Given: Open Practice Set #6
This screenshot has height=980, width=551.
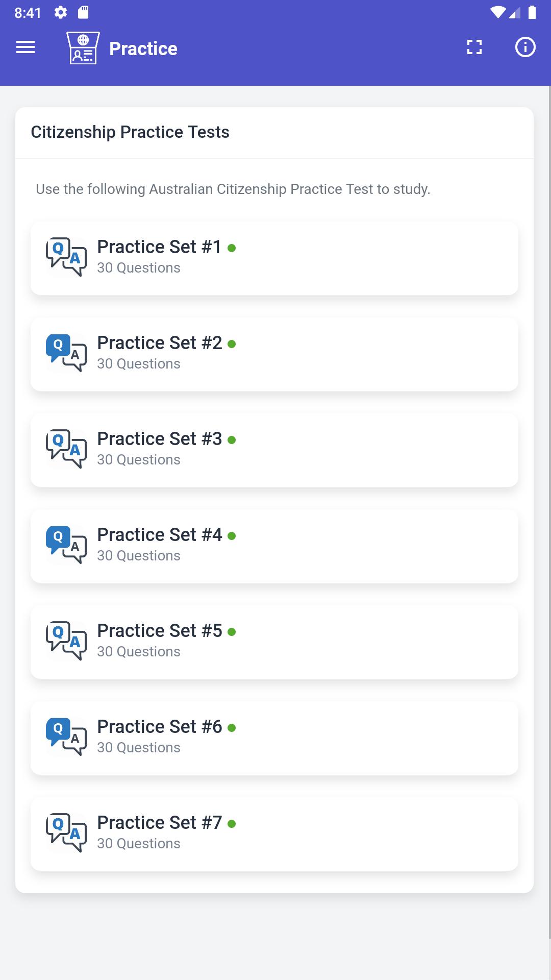Looking at the screenshot, I should [274, 738].
